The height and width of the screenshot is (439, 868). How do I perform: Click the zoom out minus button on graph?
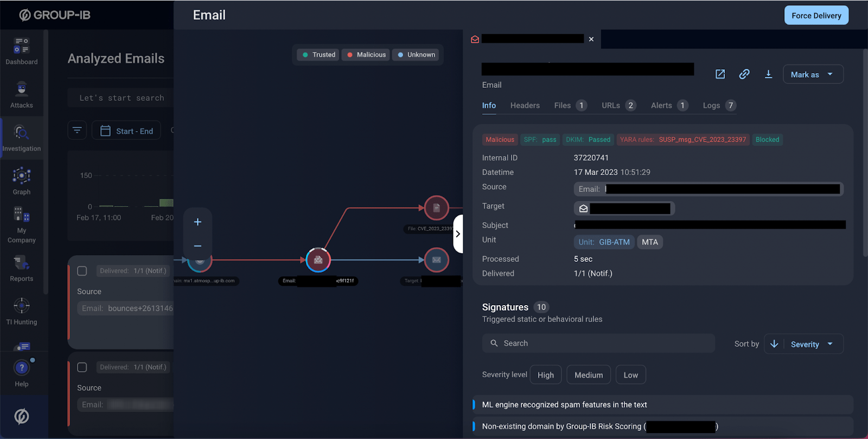click(197, 246)
